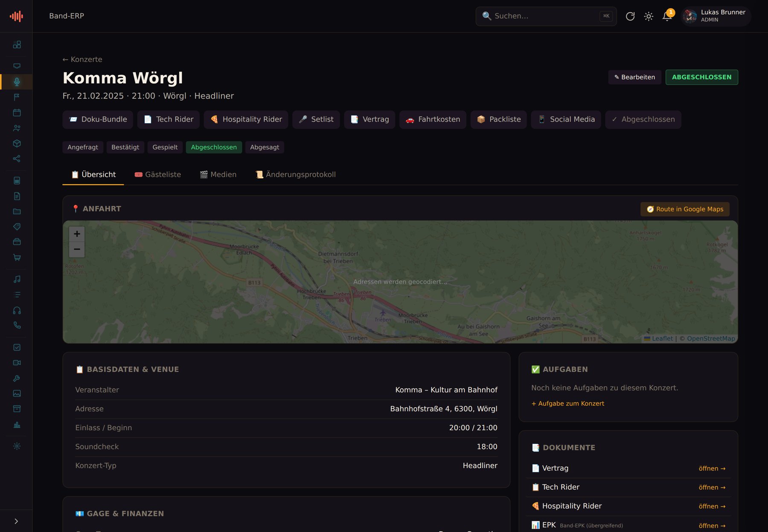Select the green Abgeschlossen status chip
This screenshot has height=532, width=768.
pos(214,147)
